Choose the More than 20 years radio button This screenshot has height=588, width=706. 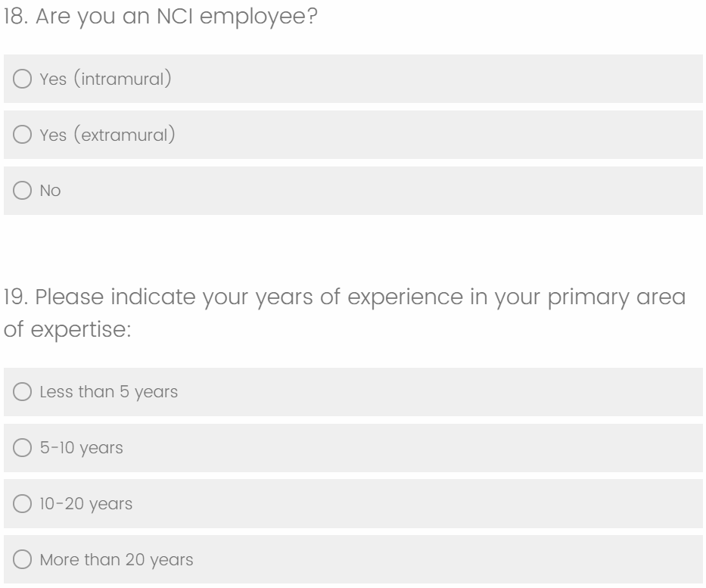point(23,561)
